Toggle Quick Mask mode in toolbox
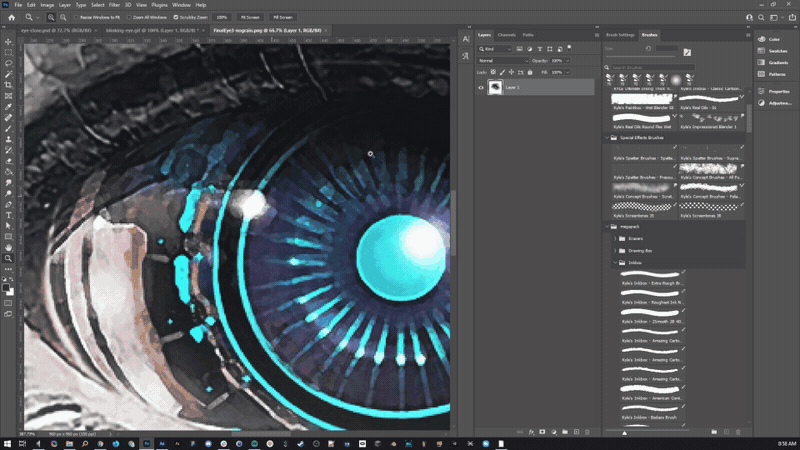The height and width of the screenshot is (450, 800). pyautogui.click(x=8, y=303)
